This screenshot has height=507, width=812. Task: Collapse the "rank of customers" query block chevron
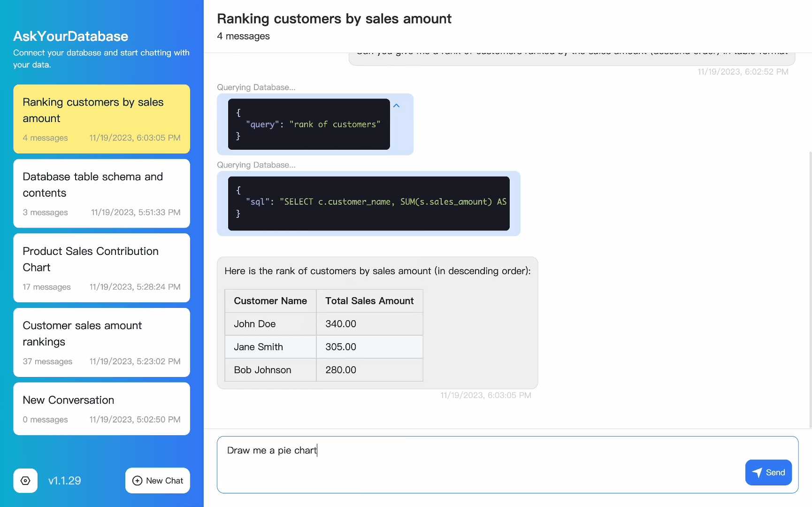(397, 105)
